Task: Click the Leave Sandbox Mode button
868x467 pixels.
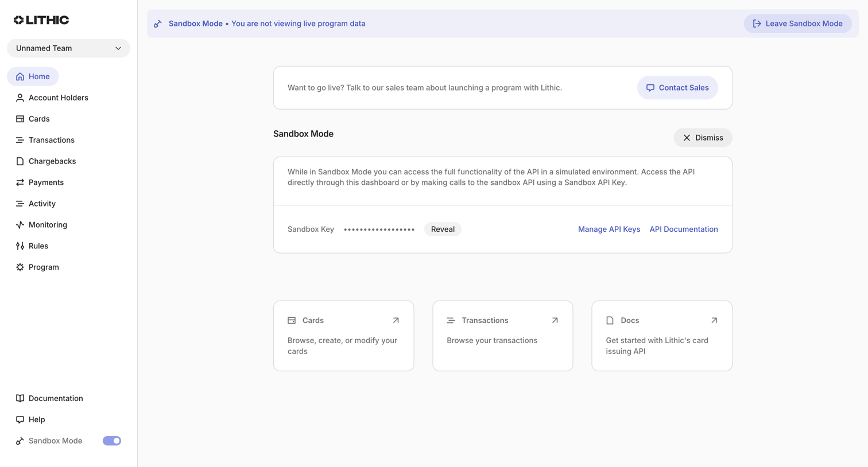Action: pos(797,24)
